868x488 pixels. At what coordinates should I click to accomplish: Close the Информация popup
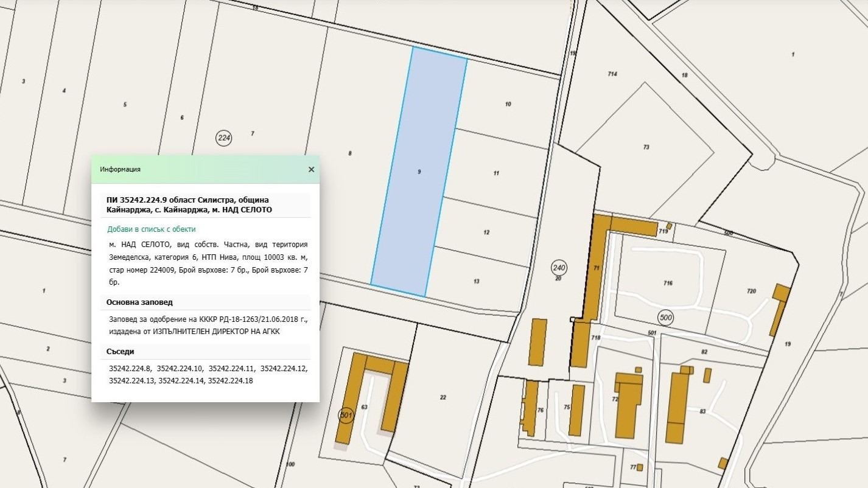[x=311, y=169]
